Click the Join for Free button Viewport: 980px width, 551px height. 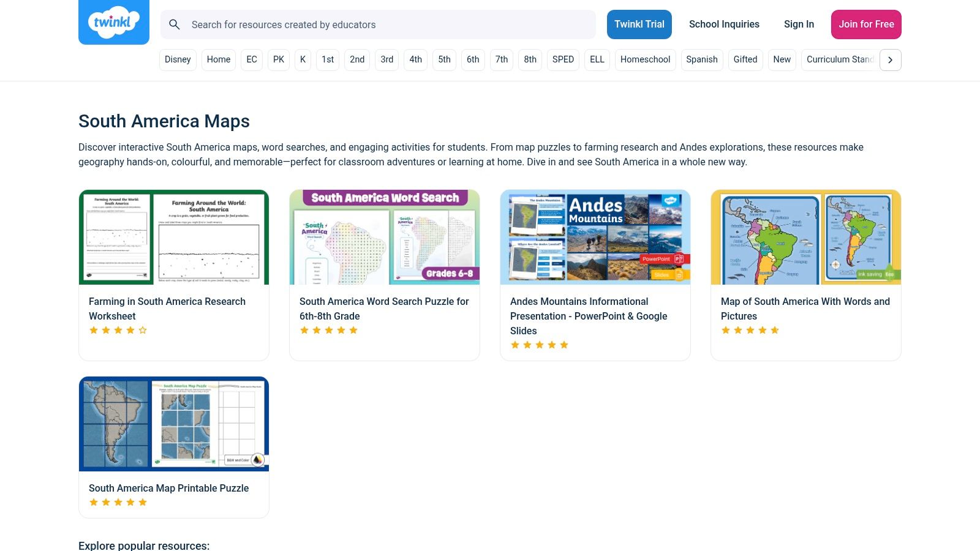866,24
